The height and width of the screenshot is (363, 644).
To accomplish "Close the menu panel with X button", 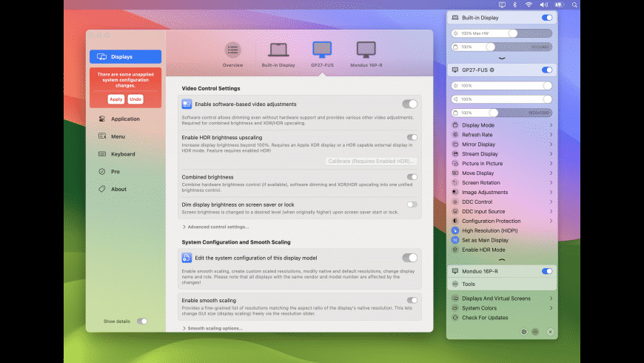I will [x=550, y=332].
